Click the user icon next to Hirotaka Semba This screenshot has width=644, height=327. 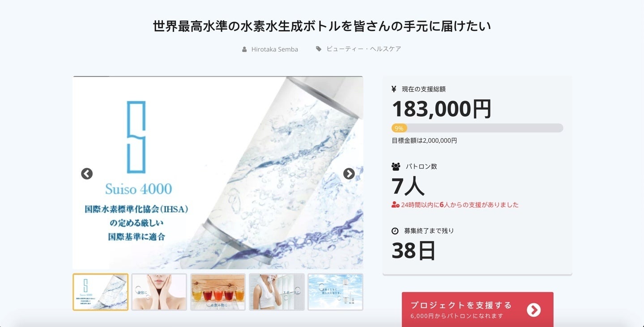244,49
